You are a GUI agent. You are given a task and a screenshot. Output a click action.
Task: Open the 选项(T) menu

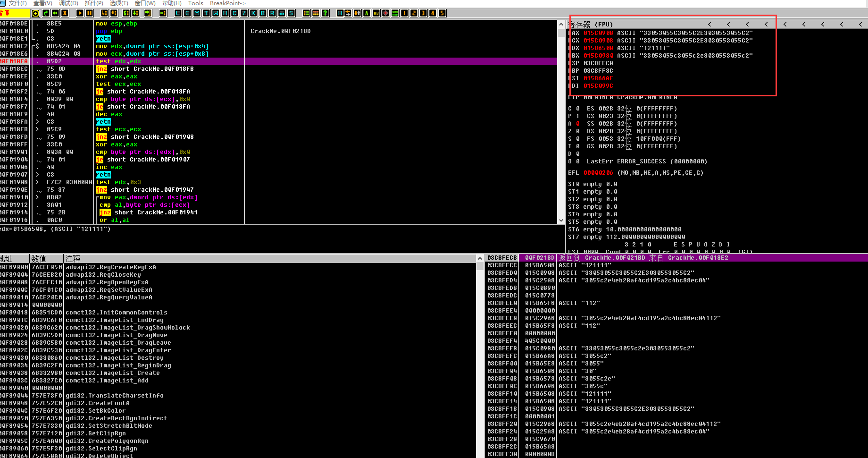click(x=119, y=3)
